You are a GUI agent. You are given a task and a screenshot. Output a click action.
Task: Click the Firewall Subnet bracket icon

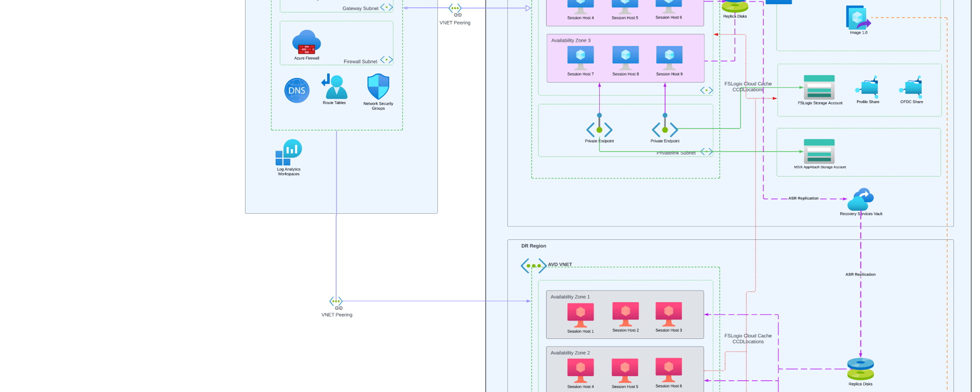386,60
